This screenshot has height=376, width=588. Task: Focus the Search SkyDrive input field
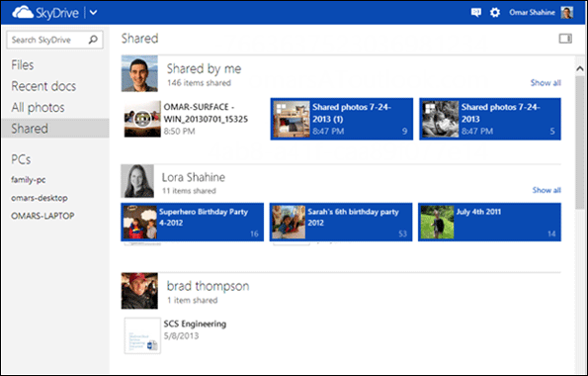pos(54,40)
